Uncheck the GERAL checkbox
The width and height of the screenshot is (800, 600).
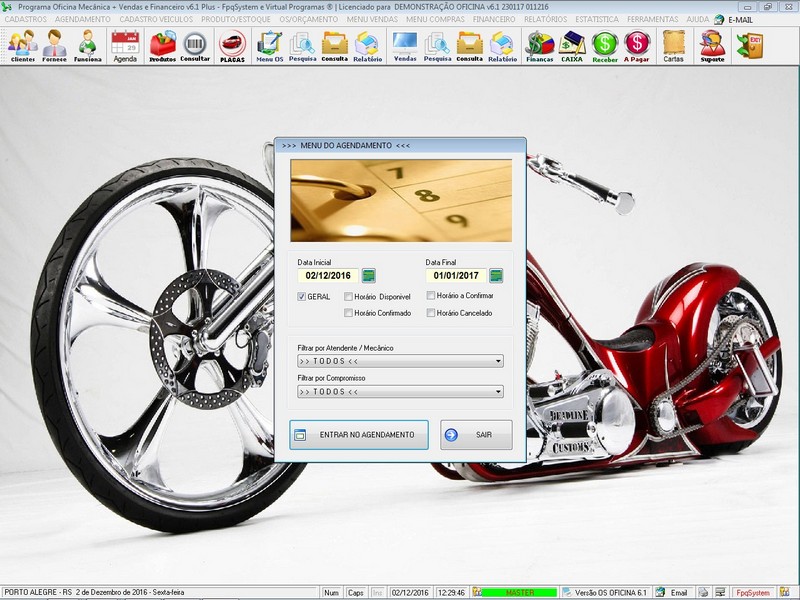pyautogui.click(x=302, y=297)
